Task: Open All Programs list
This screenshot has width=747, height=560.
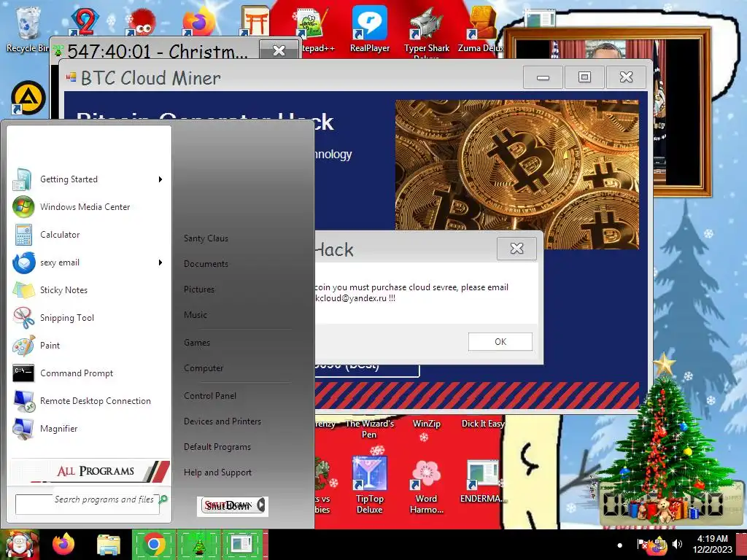Action: 90,471
